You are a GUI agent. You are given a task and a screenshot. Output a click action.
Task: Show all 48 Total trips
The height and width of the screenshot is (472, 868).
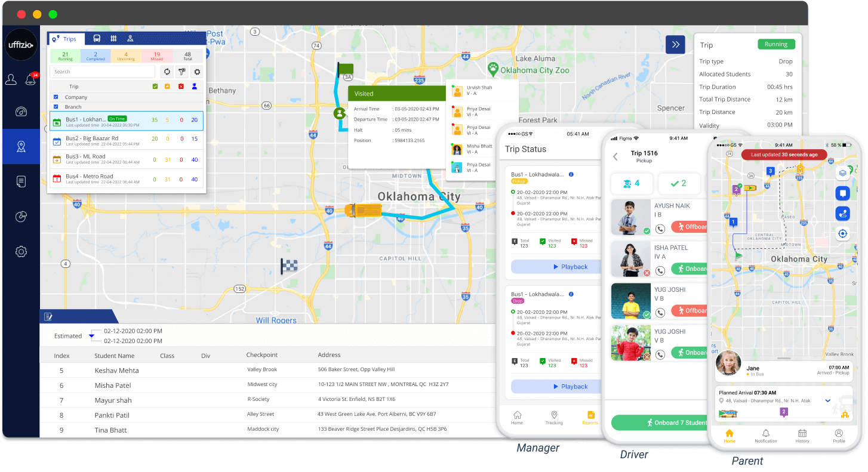(188, 56)
